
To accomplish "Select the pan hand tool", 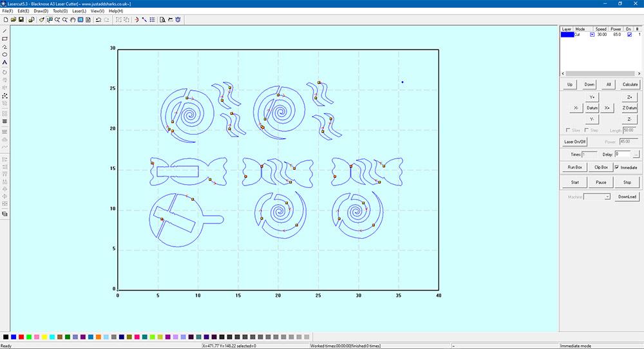I will (73, 20).
